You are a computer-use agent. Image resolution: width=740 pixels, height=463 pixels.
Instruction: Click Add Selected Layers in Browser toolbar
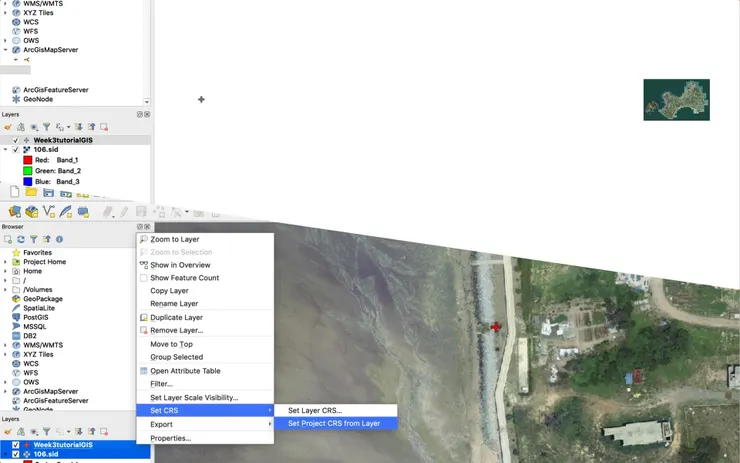click(8, 239)
